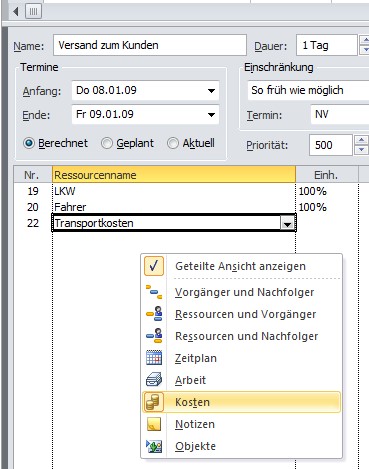This screenshot has height=469, width=369.
Task: Select the Fahrer resource row
Action: (x=174, y=207)
